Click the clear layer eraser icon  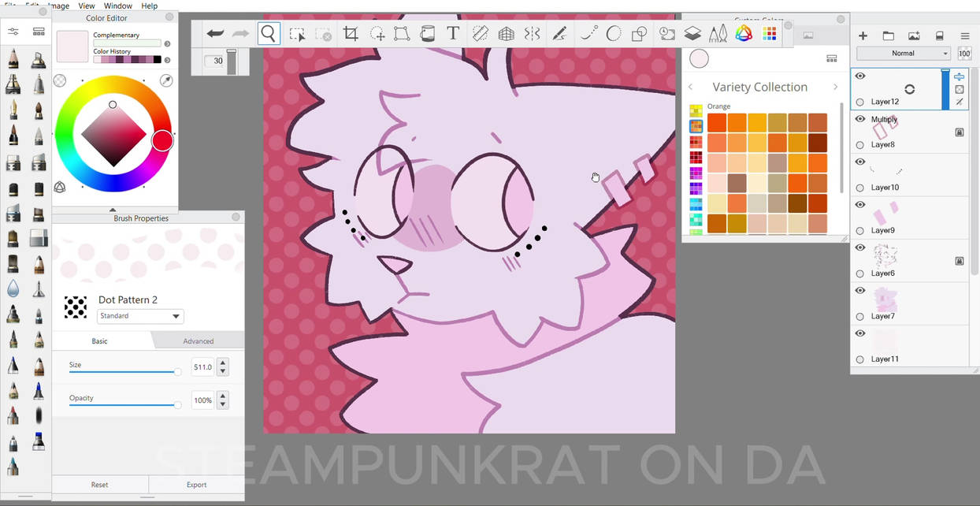pyautogui.click(x=939, y=35)
